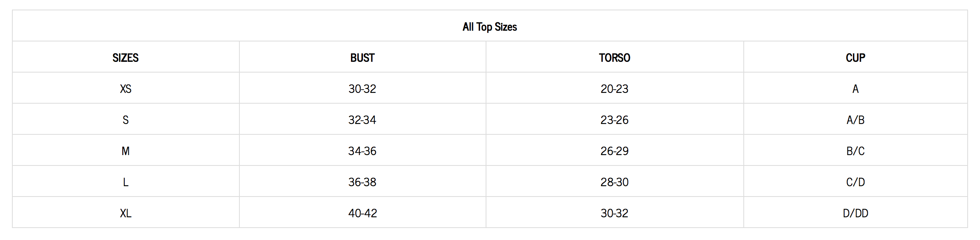Screen dimensions: 980x240
Task: Click torso value 23-26
Action: pos(614,120)
